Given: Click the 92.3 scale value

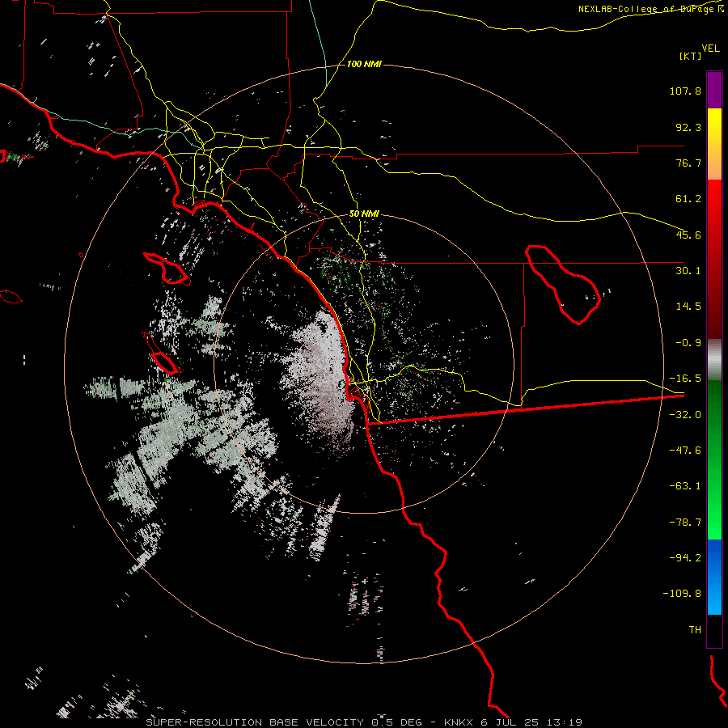Looking at the screenshot, I should pyautogui.click(x=688, y=127).
